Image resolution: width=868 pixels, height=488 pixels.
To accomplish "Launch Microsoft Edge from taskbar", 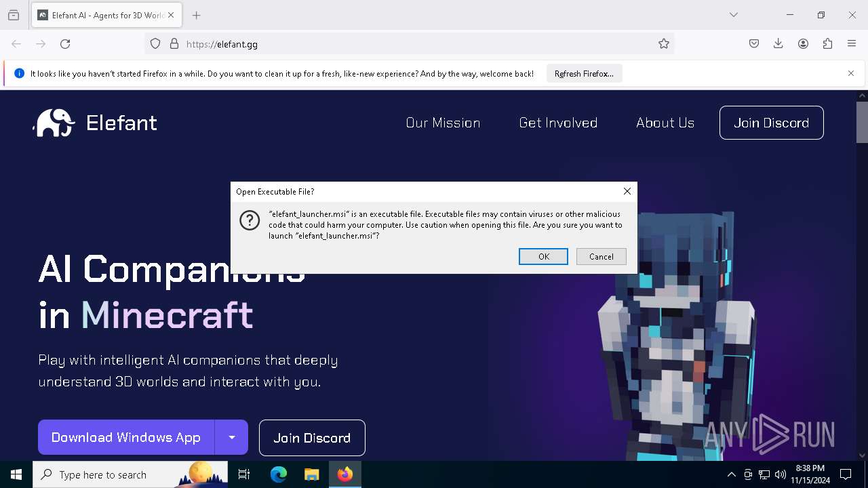I will tap(279, 474).
